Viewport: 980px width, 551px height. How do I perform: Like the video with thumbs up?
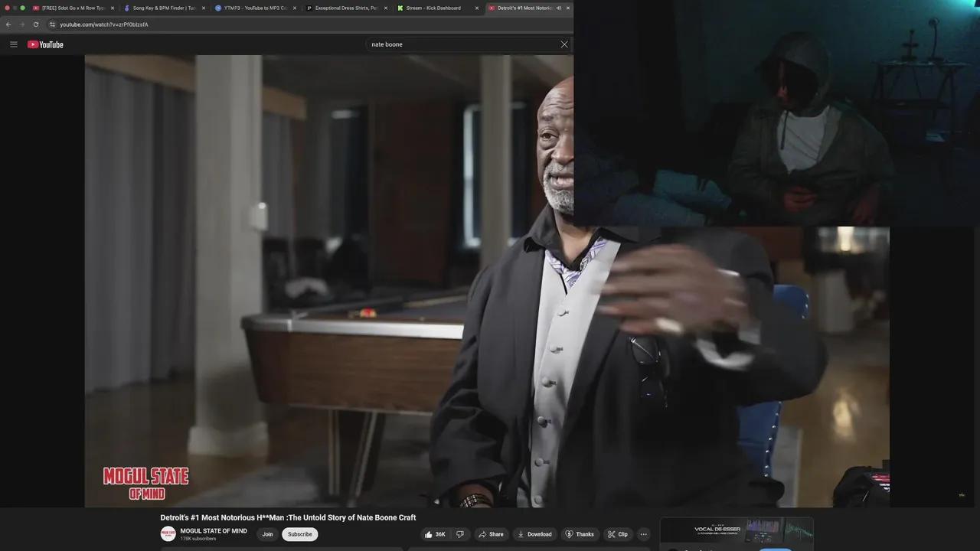(435, 534)
